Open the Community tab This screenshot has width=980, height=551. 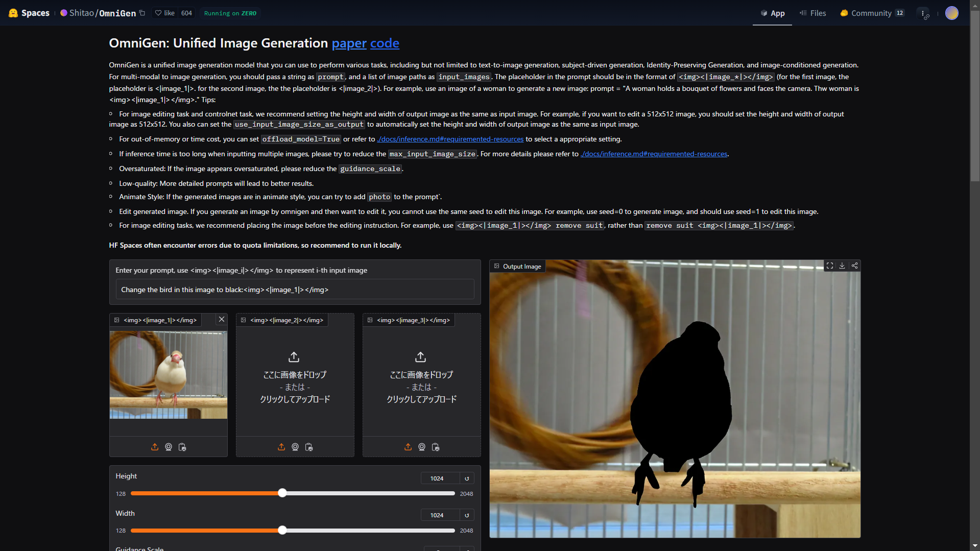[871, 13]
